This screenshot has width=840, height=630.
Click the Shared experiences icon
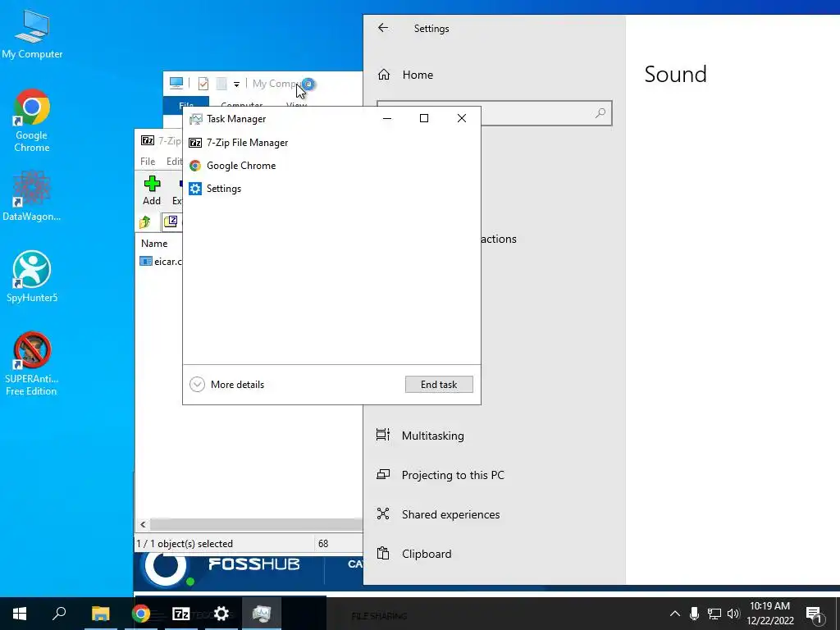382,514
